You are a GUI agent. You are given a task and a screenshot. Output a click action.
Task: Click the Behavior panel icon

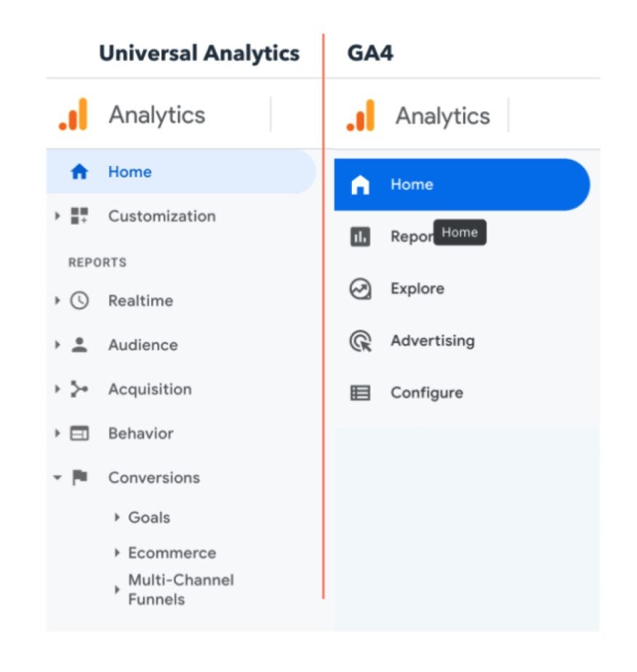[80, 433]
